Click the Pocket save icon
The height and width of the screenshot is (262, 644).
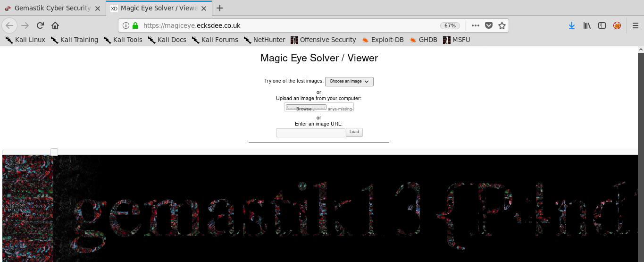tap(489, 25)
